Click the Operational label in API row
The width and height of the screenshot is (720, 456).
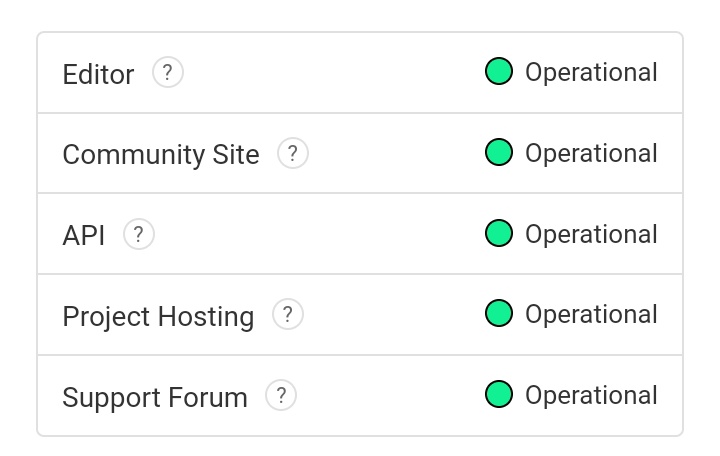click(591, 234)
